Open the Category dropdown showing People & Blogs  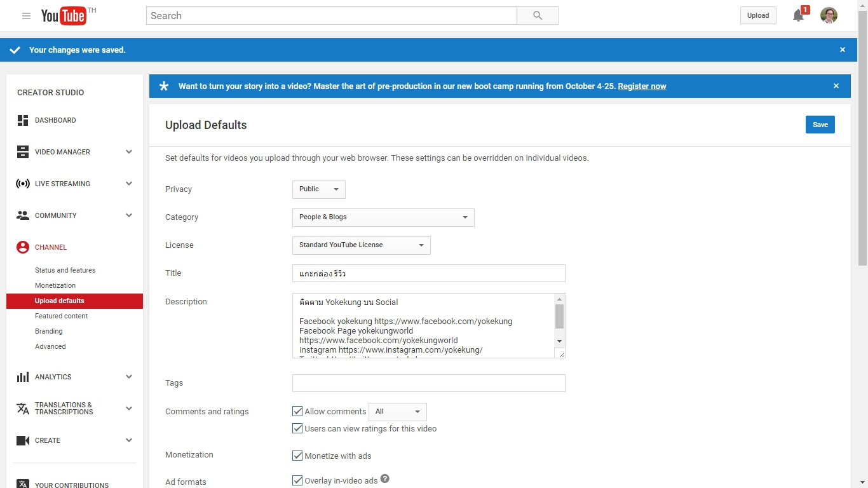[383, 217]
